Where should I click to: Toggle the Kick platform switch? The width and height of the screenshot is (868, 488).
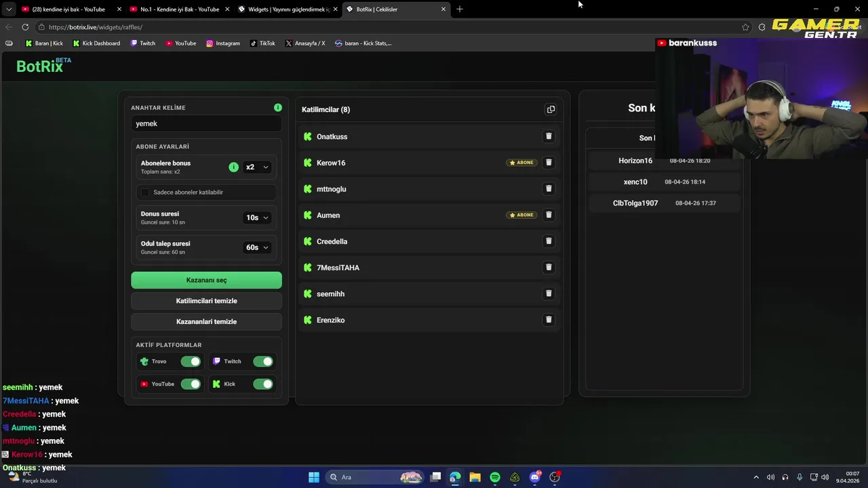[262, 384]
